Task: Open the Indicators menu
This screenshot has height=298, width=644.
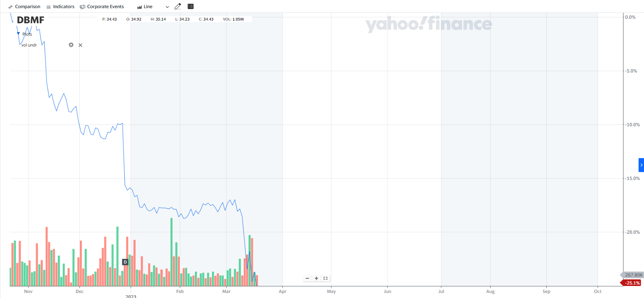Action: click(x=60, y=7)
